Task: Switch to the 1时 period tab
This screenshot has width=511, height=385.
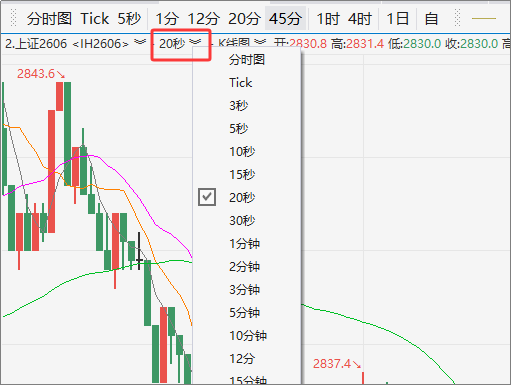Action: (x=328, y=18)
